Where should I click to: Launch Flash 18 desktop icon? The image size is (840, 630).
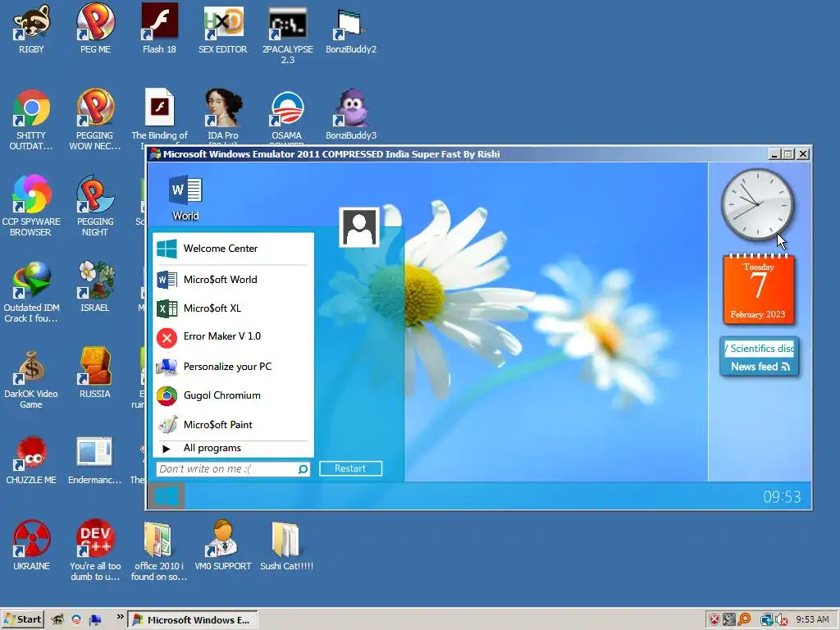(159, 30)
